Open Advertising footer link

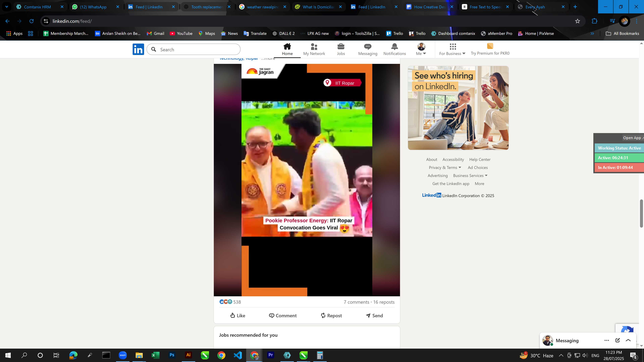pos(438,175)
